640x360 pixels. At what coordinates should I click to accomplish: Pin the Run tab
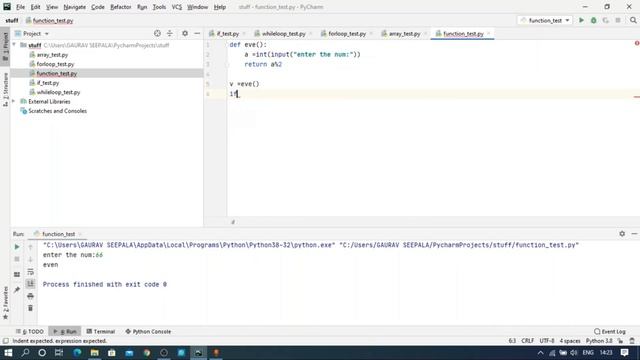(17, 290)
